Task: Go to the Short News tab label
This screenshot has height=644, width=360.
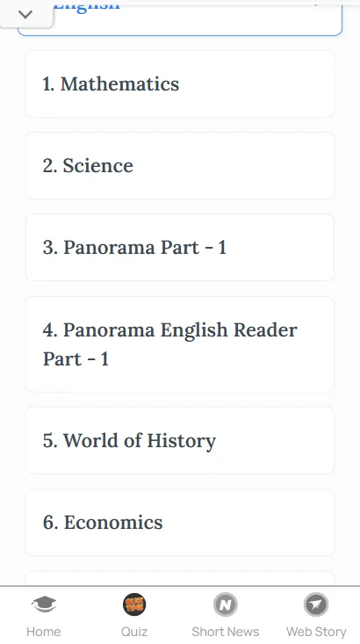Action: [x=226, y=632]
